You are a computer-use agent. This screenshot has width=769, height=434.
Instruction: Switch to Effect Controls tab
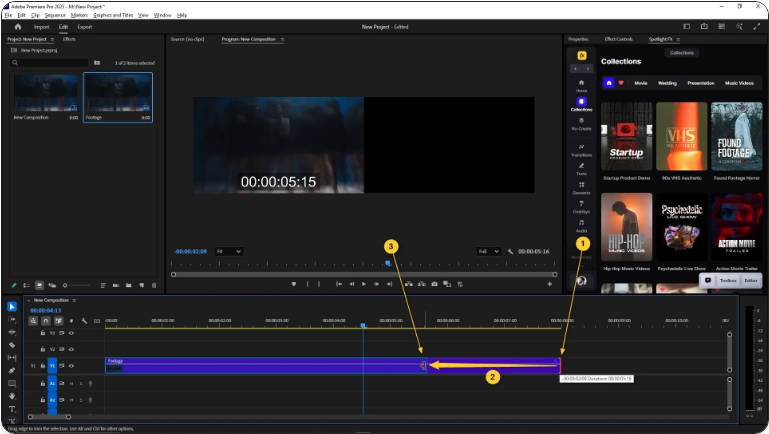pos(618,39)
